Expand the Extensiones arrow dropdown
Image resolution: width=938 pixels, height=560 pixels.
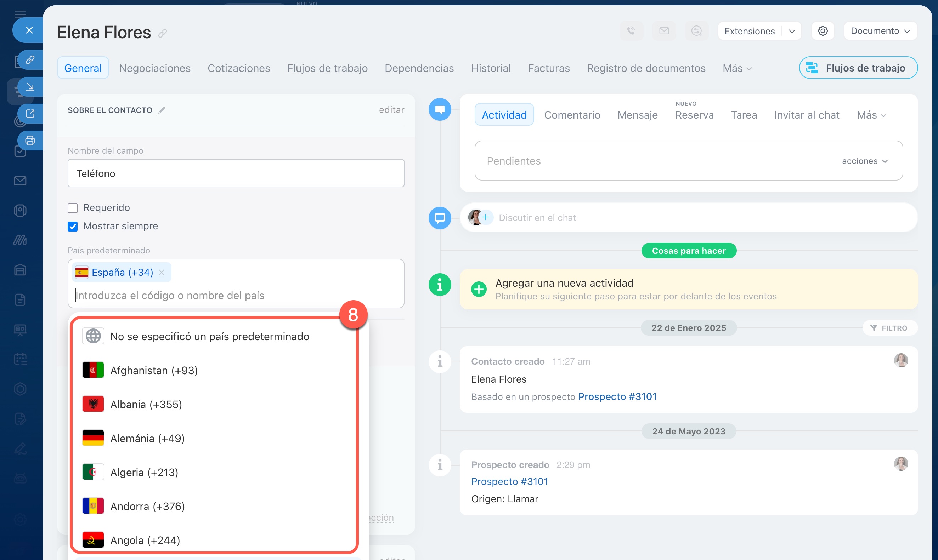click(792, 31)
